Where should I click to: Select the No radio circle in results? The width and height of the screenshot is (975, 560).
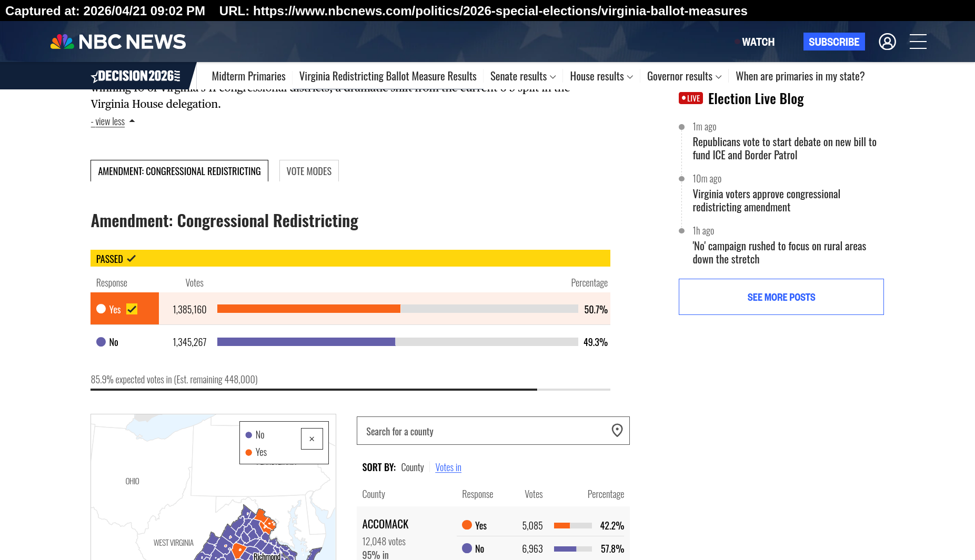(x=101, y=342)
